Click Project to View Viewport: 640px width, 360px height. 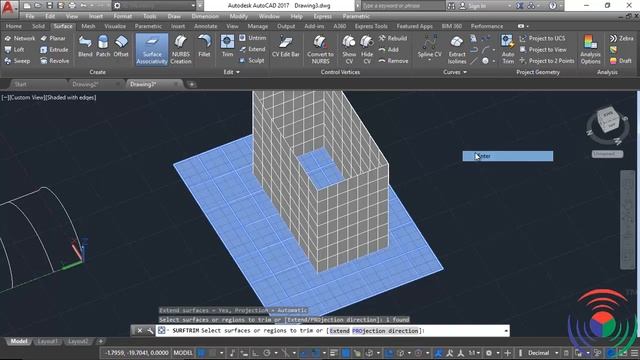tap(543, 49)
